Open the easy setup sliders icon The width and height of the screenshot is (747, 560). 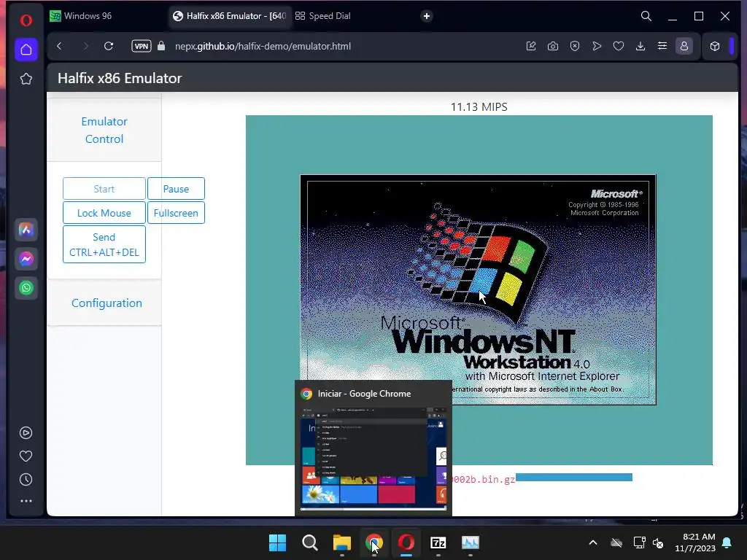[x=662, y=46]
